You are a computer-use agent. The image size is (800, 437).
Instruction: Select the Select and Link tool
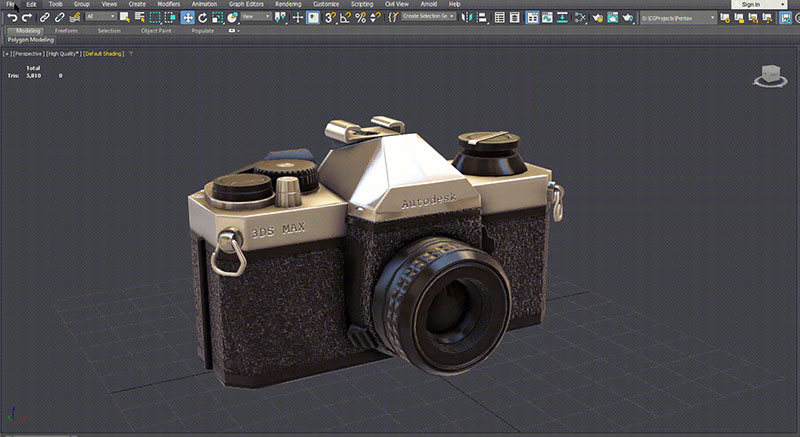pos(44,18)
